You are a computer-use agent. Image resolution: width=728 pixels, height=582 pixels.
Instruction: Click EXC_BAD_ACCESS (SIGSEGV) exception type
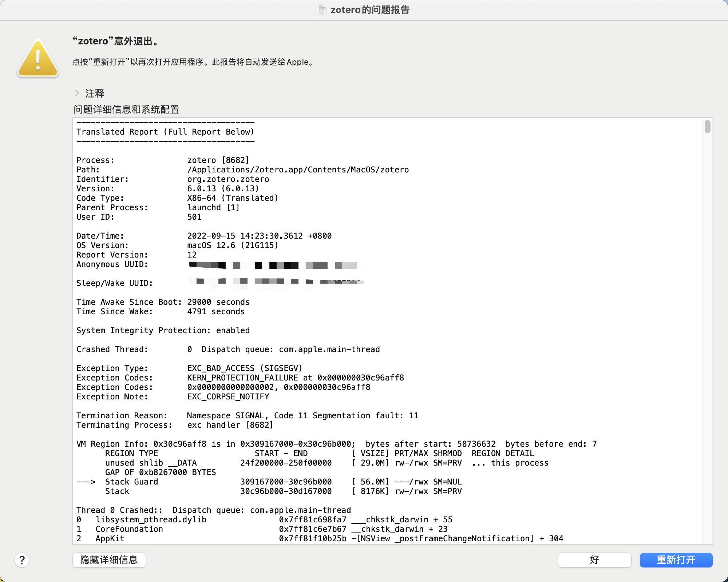245,368
